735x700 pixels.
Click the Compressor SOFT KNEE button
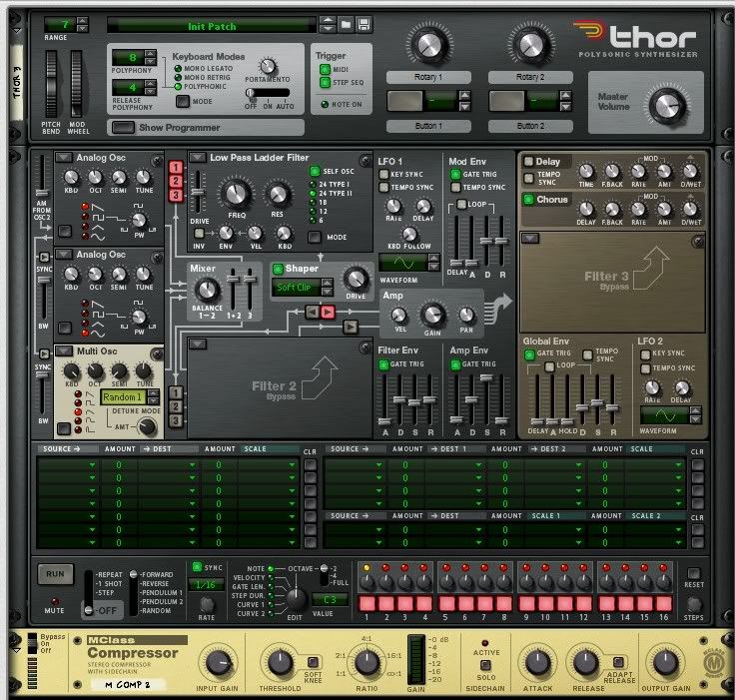(313, 662)
